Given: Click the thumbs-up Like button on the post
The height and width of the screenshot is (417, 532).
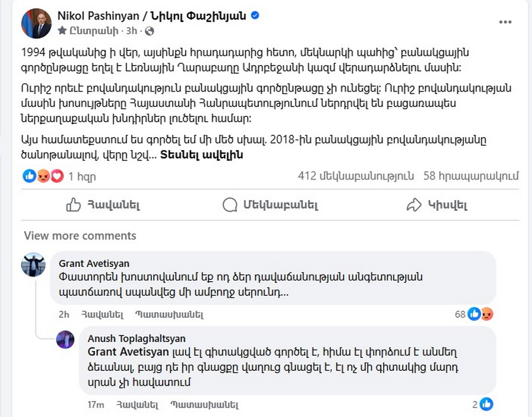Looking at the screenshot, I should point(103,205).
